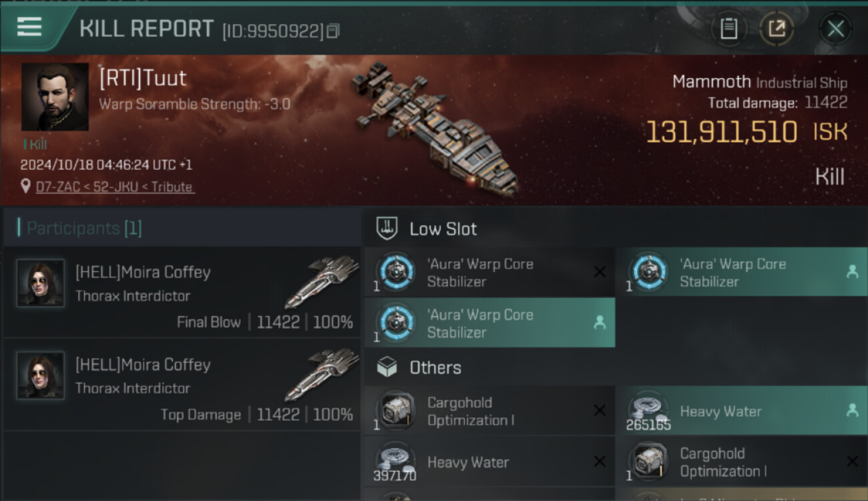Close the kill report window

point(835,29)
